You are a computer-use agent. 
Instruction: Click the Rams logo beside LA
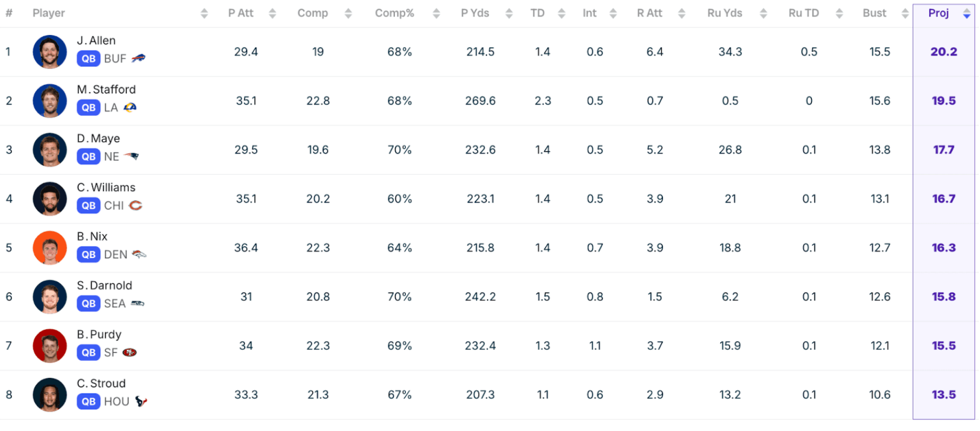click(130, 107)
